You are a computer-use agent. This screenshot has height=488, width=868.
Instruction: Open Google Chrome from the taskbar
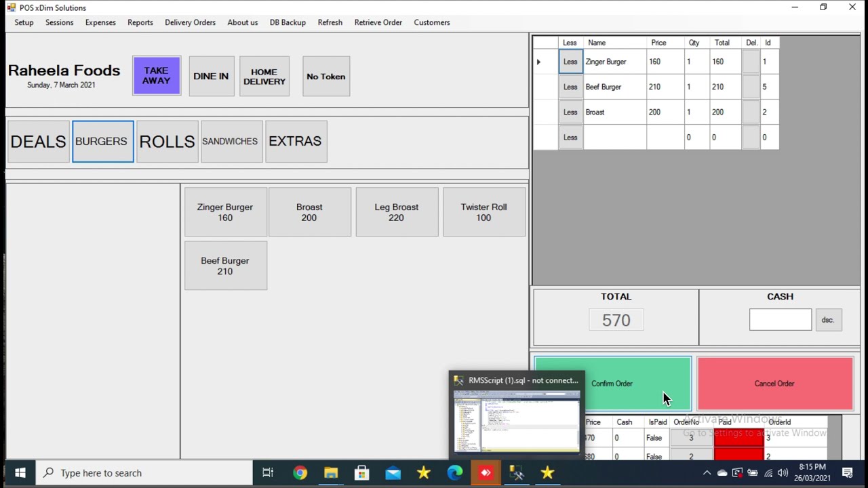(x=300, y=473)
